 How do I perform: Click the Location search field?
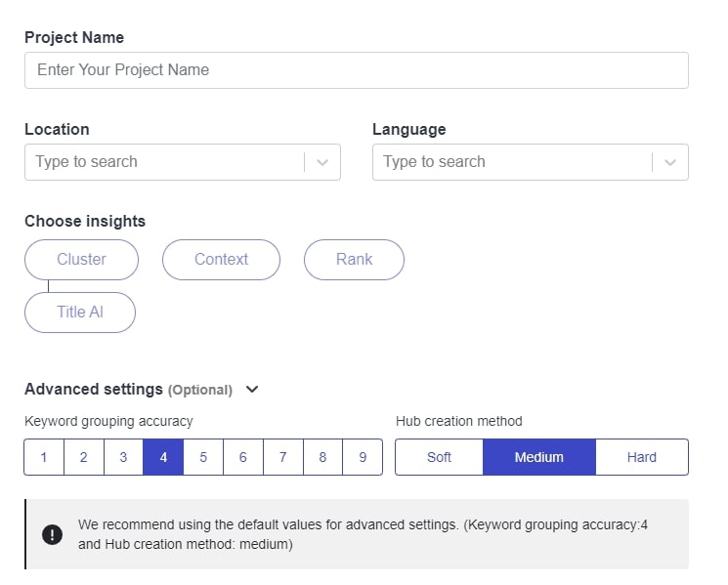click(x=165, y=162)
